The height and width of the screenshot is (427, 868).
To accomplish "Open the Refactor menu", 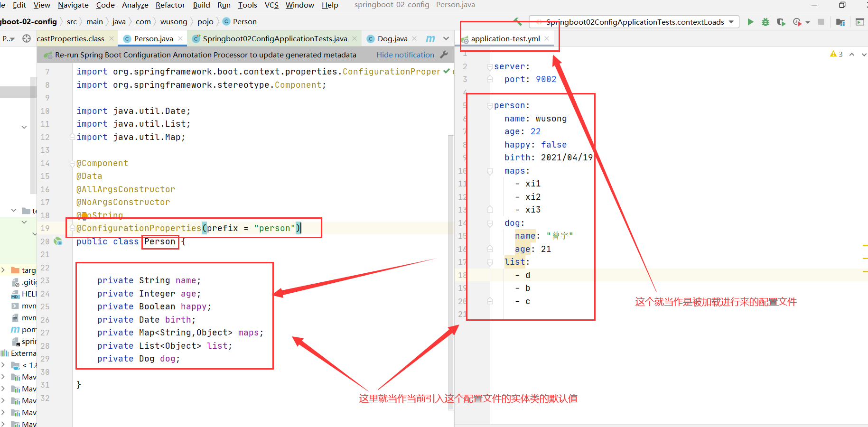I will [170, 5].
